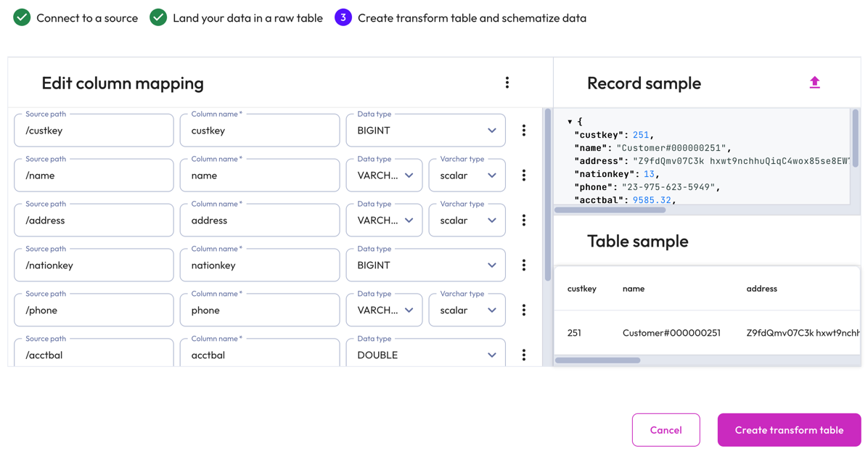Edit the /acctbal source path field

(x=94, y=354)
